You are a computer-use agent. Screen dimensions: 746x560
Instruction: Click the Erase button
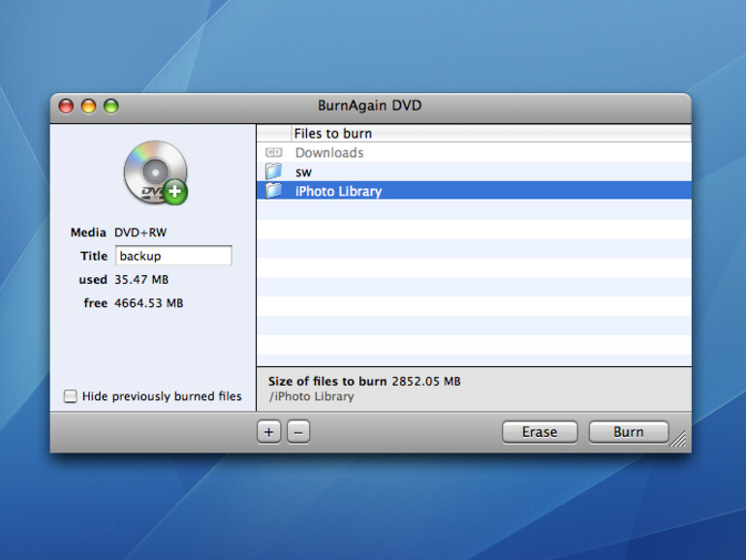540,432
